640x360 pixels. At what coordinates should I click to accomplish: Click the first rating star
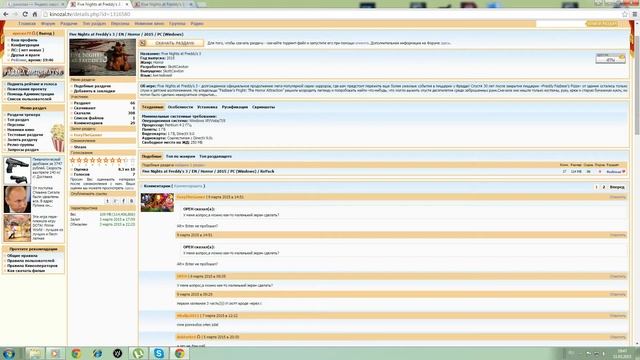click(x=73, y=160)
